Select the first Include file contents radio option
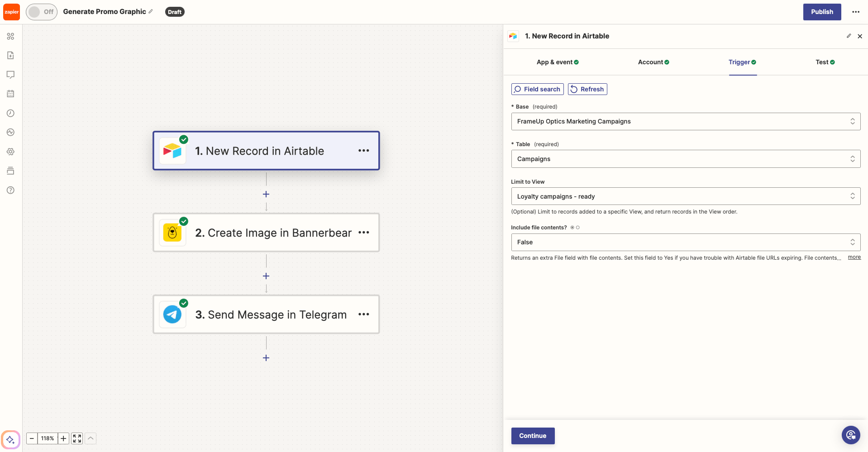868x452 pixels. (x=572, y=227)
